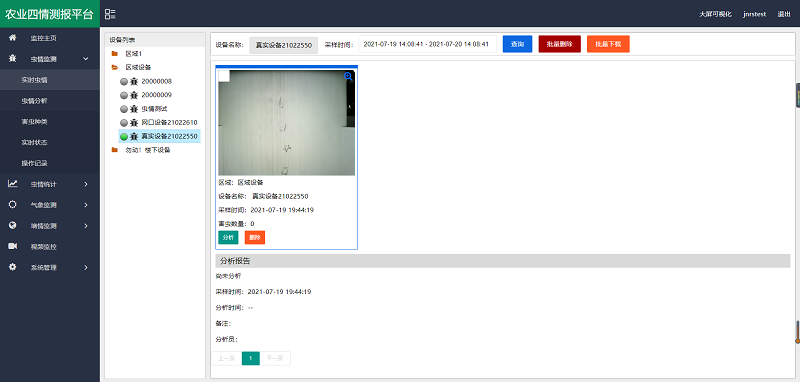The image size is (800, 382).
Task: Click the magnifier zoom icon on image
Action: click(348, 77)
